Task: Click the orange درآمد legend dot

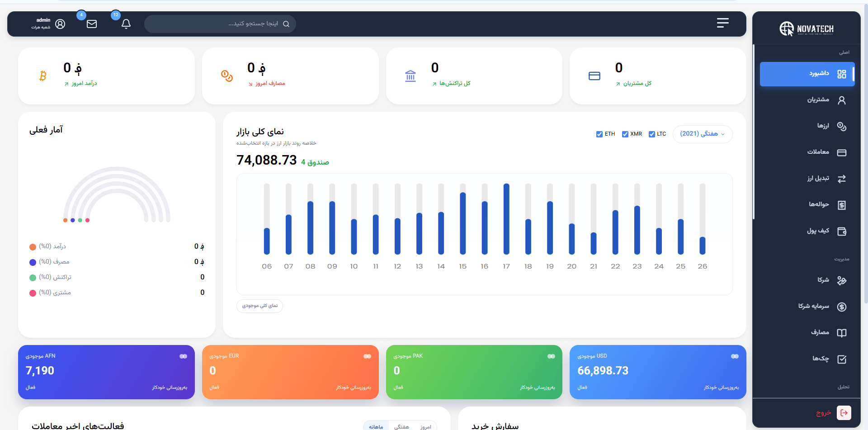Action: 33,247
